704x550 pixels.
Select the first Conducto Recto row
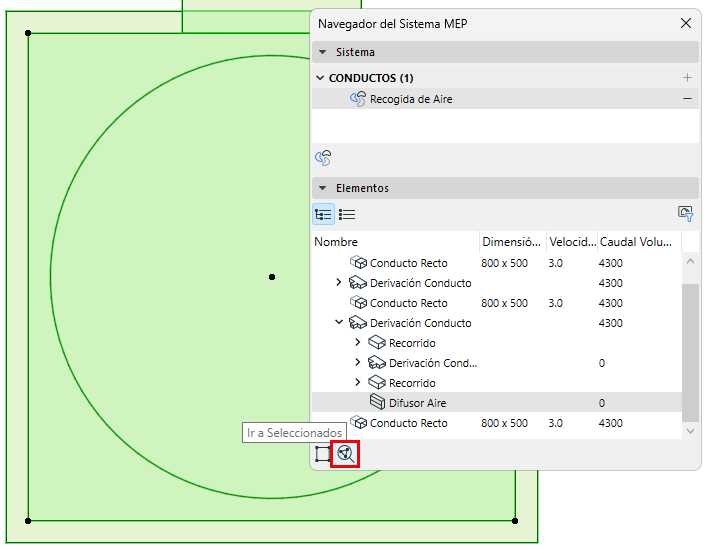point(497,263)
